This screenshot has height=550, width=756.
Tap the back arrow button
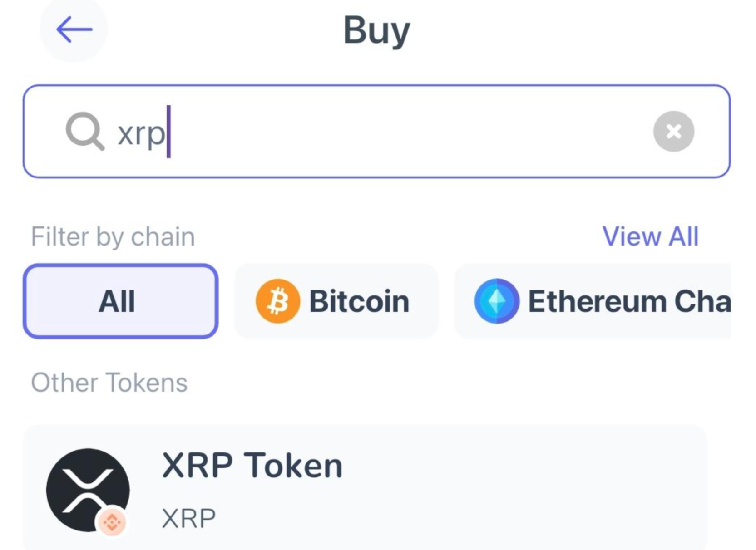pyautogui.click(x=74, y=29)
